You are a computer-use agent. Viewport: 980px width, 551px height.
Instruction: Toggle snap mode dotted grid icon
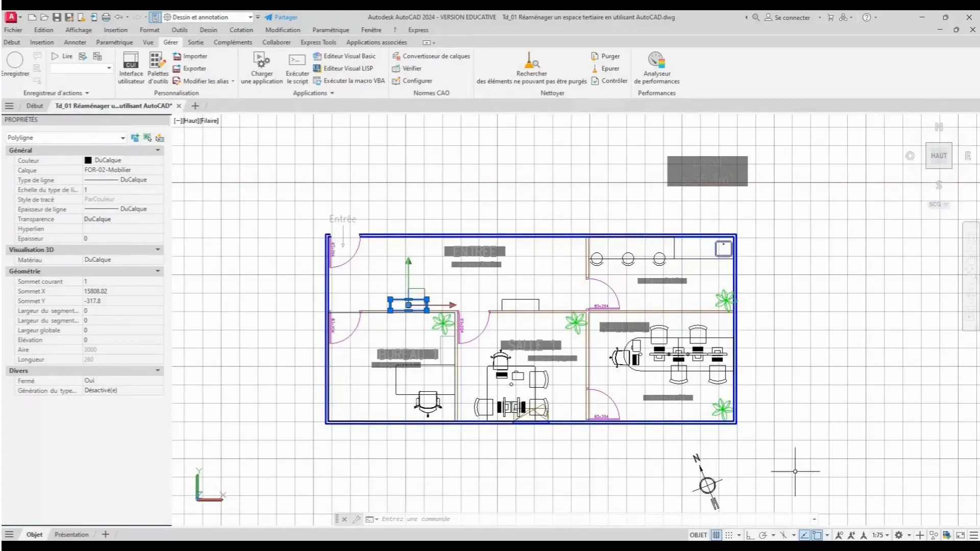pyautogui.click(x=729, y=535)
